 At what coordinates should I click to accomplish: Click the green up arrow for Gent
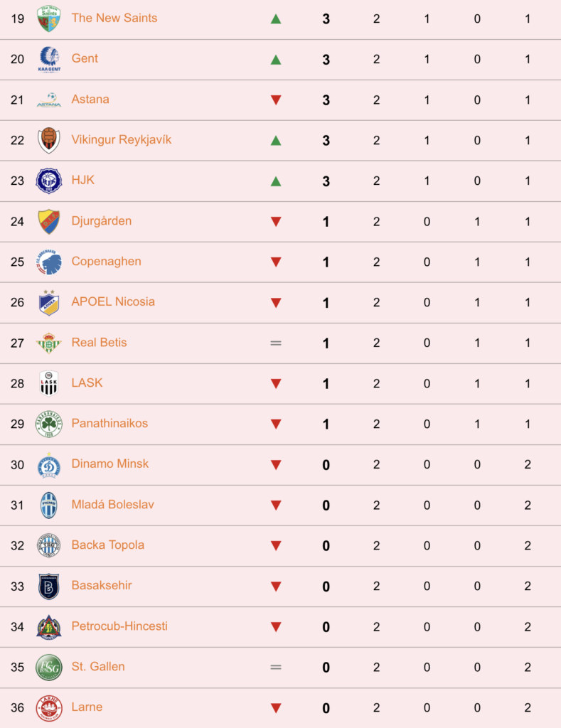pos(276,60)
